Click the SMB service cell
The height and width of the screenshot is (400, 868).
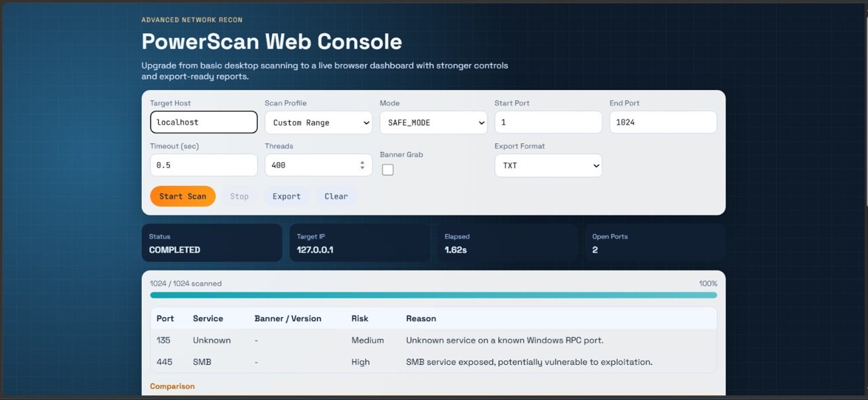[x=202, y=362]
